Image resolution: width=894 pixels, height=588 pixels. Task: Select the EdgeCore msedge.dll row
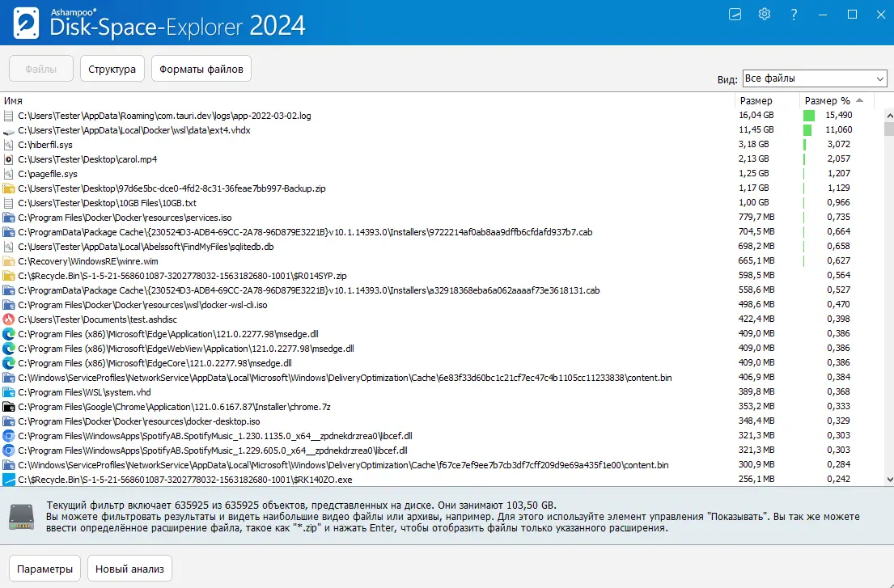tap(442, 363)
